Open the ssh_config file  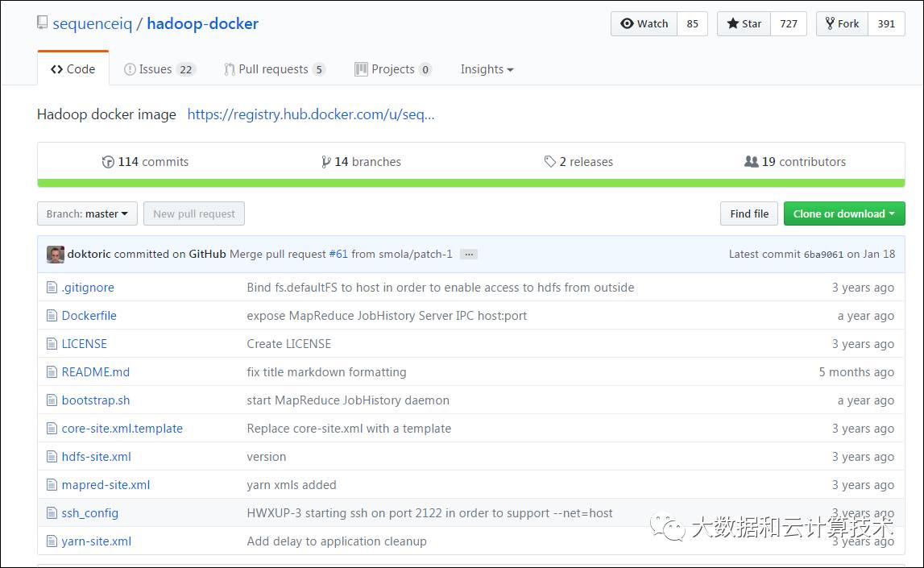point(89,514)
